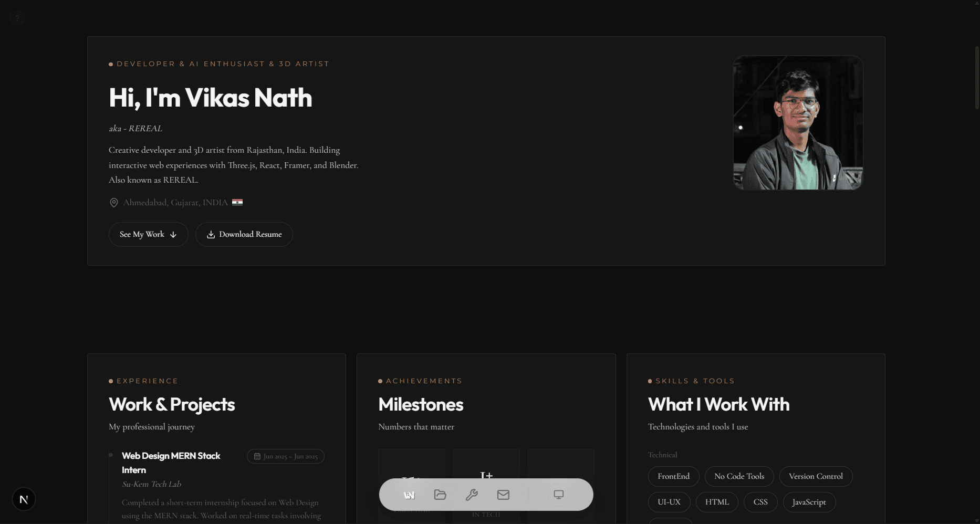Click the VN logo icon in floating dock
Image resolution: width=980 pixels, height=524 pixels.
click(x=409, y=495)
